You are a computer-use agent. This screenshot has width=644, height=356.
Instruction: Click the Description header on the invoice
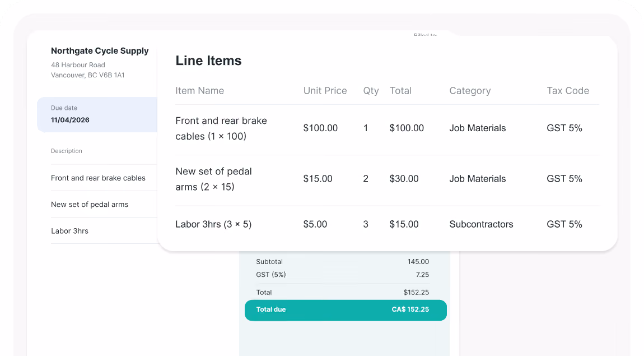(67, 151)
